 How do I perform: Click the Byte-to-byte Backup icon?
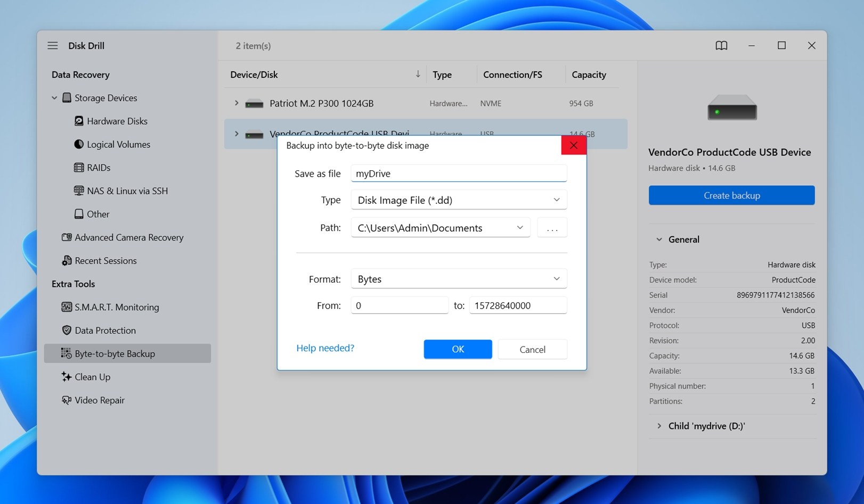(x=67, y=353)
